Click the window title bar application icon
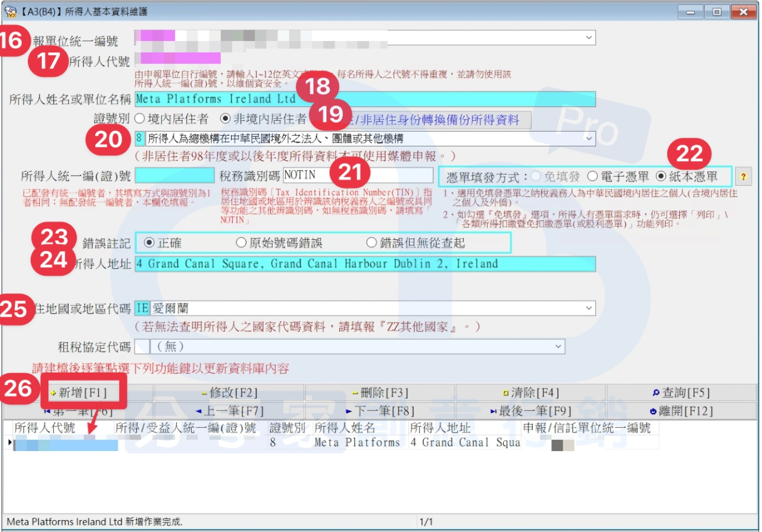The image size is (762, 532). [x=10, y=11]
